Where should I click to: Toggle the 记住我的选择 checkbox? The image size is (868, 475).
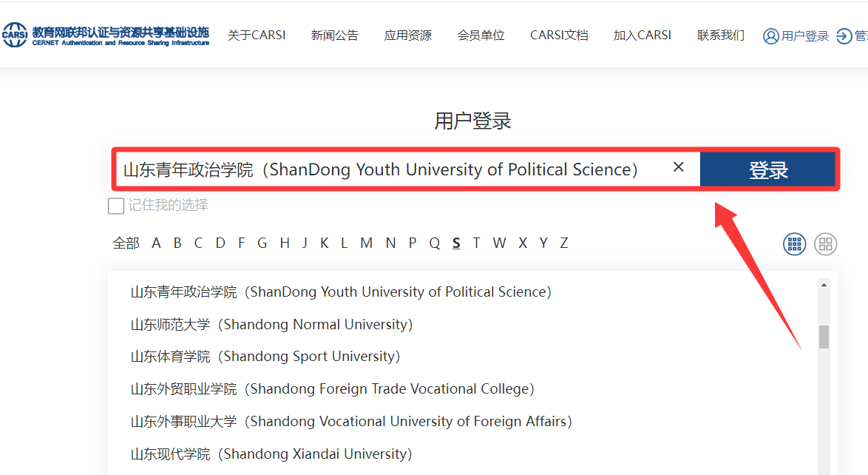coord(116,206)
